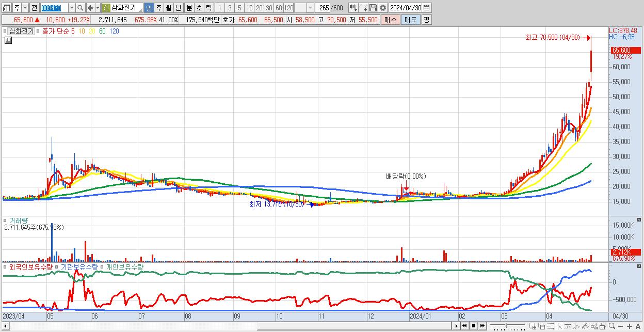Click the horizontal scrollbar right arrow at chart bottom

tap(457, 326)
